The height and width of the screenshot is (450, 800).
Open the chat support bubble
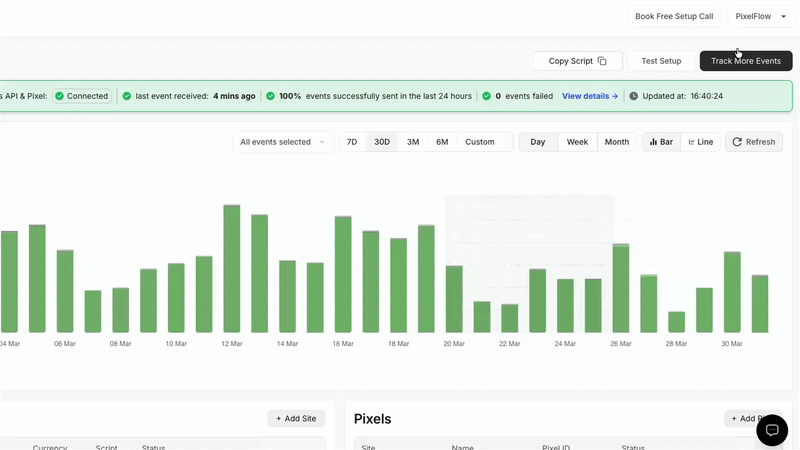772,430
